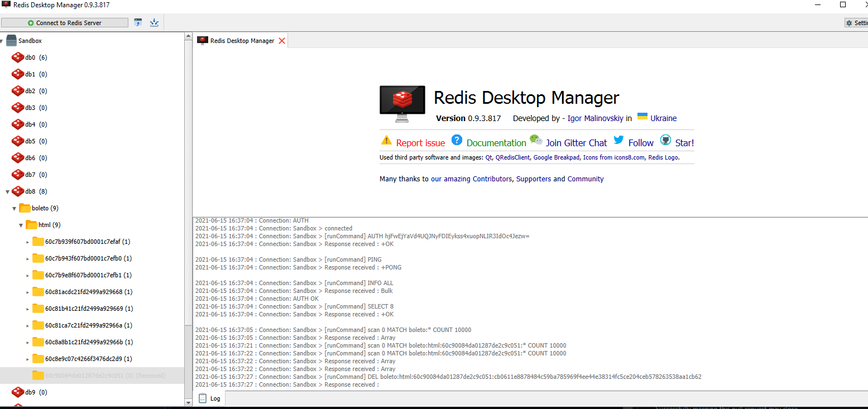This screenshot has height=409, width=868.
Task: Open the Icons from icons8.com link
Action: click(x=614, y=157)
